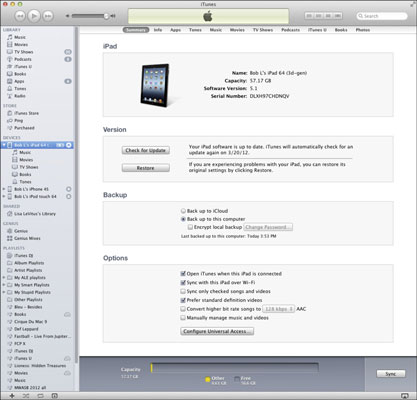Go back to the previous track
The width and height of the screenshot is (417, 400).
click(20, 16)
